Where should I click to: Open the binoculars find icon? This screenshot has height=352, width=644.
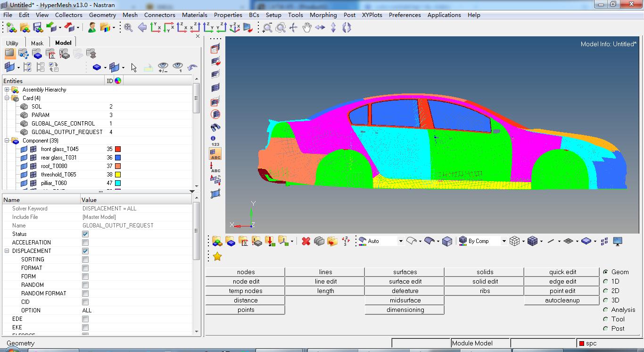tap(215, 127)
